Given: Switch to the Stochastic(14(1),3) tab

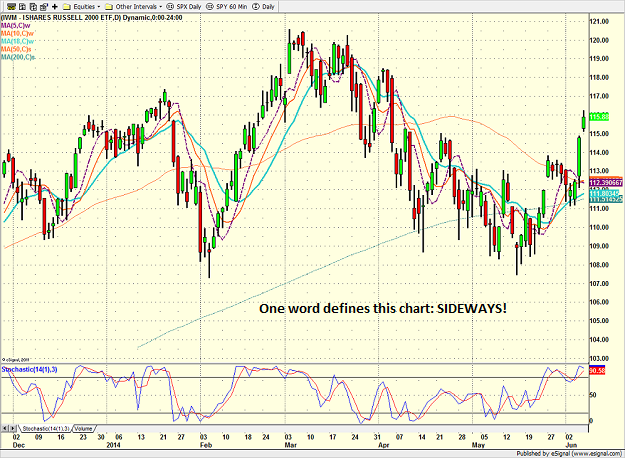Looking at the screenshot, I should 45,429.
